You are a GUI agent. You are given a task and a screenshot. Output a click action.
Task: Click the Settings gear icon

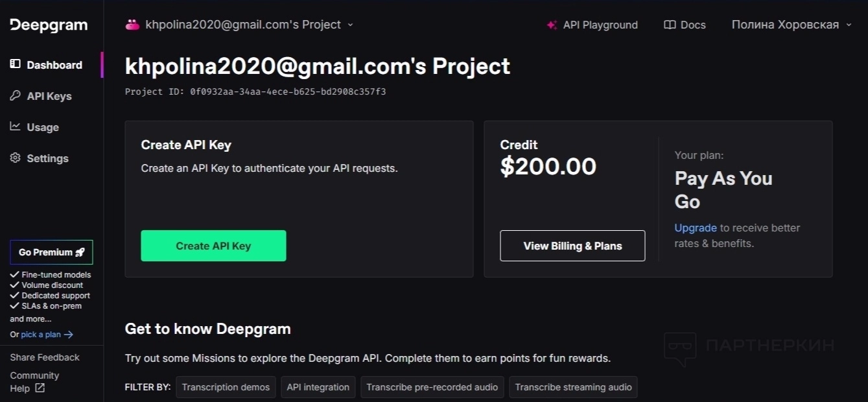pyautogui.click(x=16, y=158)
